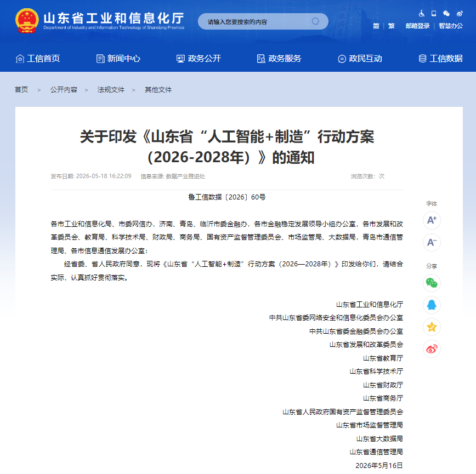Switch to traditional Chinese 繁
The image size is (476, 474).
392,26
